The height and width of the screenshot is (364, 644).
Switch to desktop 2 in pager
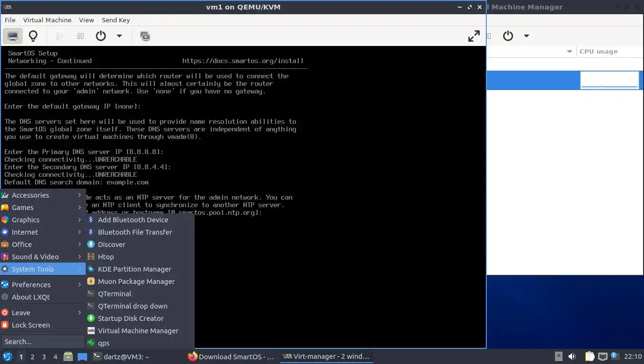click(32, 357)
